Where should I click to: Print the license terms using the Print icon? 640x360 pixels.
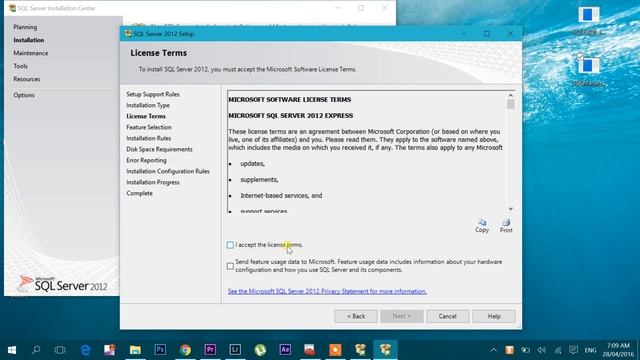pos(506,225)
